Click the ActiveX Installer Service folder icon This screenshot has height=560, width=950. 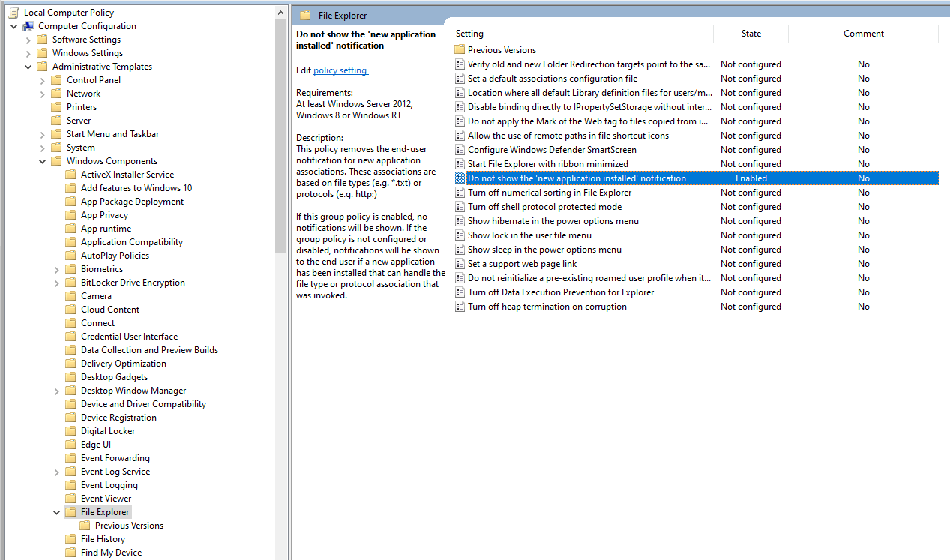pyautogui.click(x=71, y=175)
